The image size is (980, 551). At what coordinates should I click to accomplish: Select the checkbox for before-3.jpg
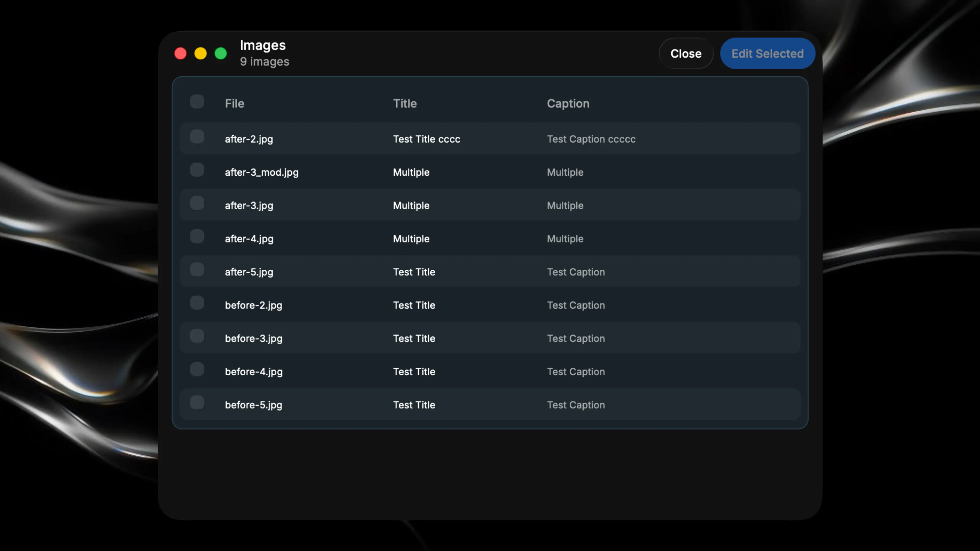coord(197,336)
